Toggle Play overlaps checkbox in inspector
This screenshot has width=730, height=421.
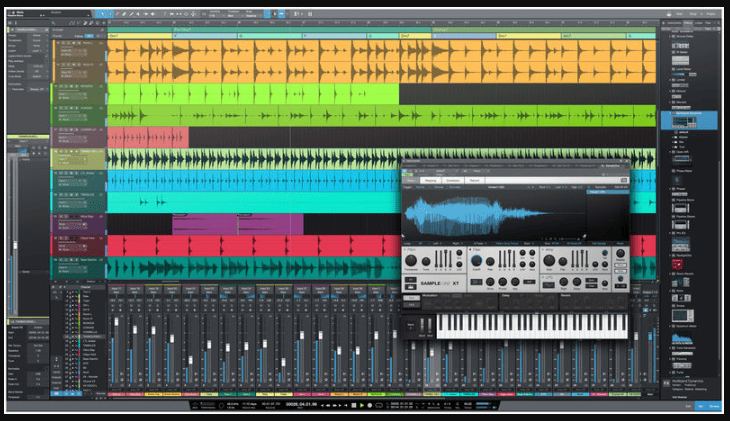pos(46,61)
